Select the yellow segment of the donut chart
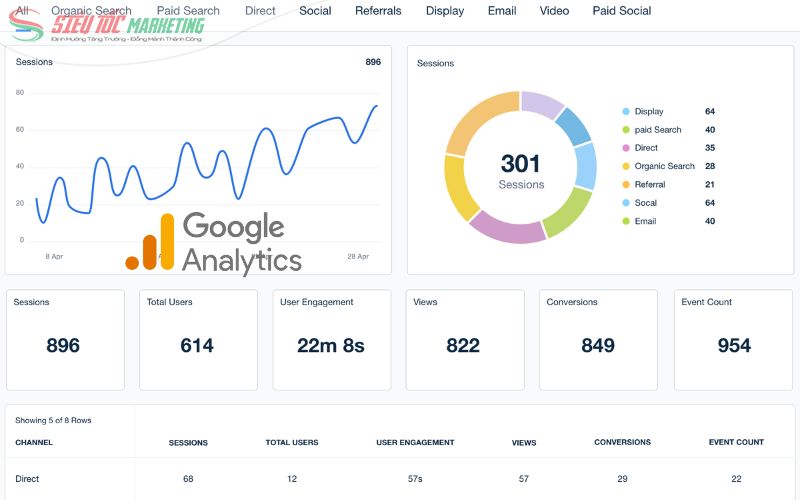The width and height of the screenshot is (800, 500). click(x=458, y=188)
